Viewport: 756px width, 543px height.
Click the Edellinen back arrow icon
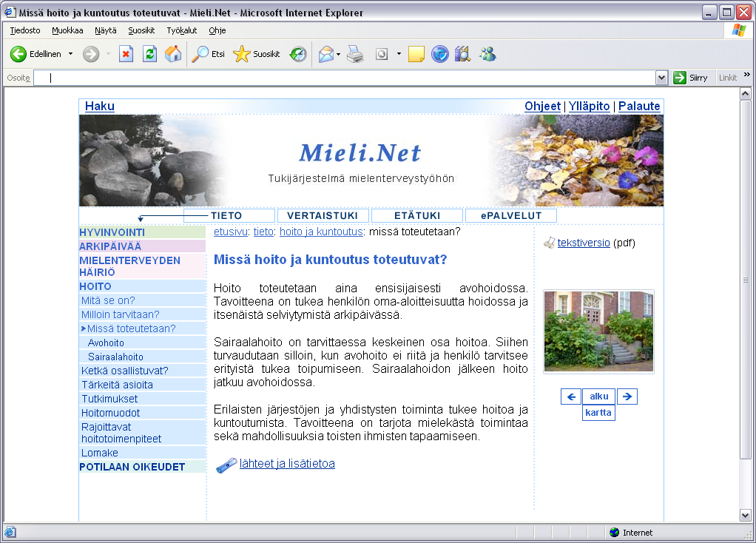(18, 54)
